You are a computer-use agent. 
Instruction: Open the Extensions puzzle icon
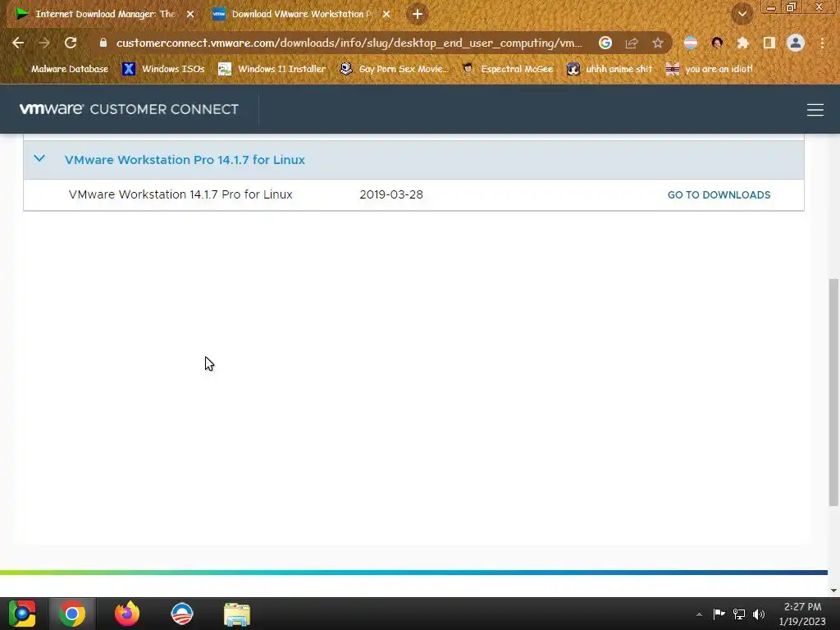(743, 43)
